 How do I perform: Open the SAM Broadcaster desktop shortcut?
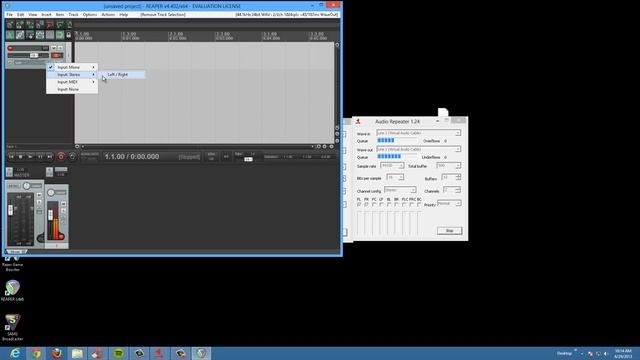pos(12,327)
